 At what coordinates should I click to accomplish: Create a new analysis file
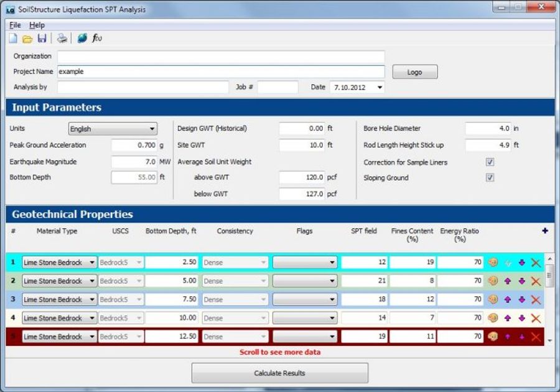(11, 39)
